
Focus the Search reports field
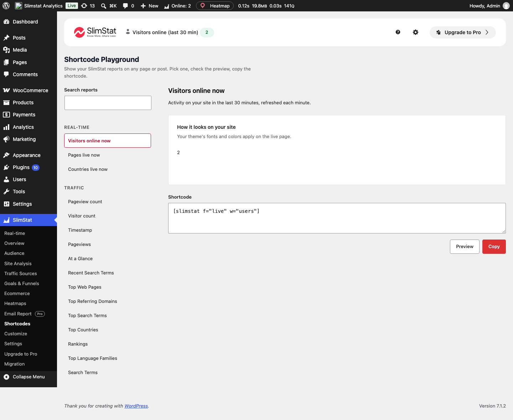[108, 103]
